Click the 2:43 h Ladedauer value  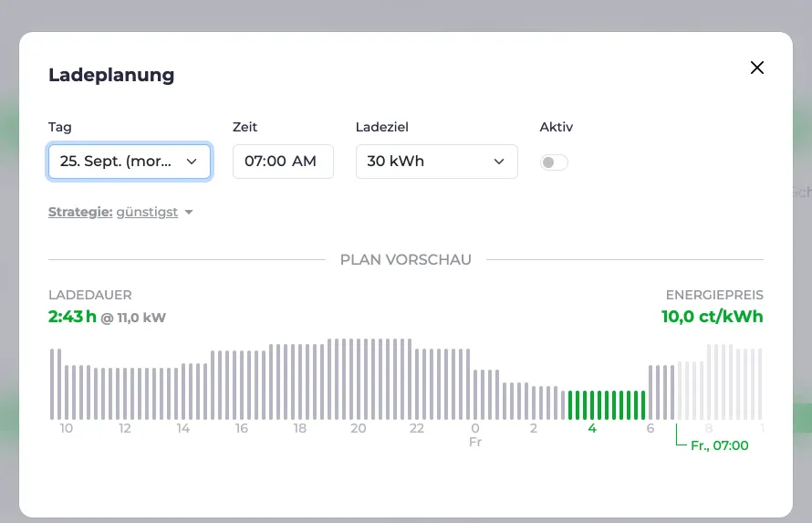[72, 317]
